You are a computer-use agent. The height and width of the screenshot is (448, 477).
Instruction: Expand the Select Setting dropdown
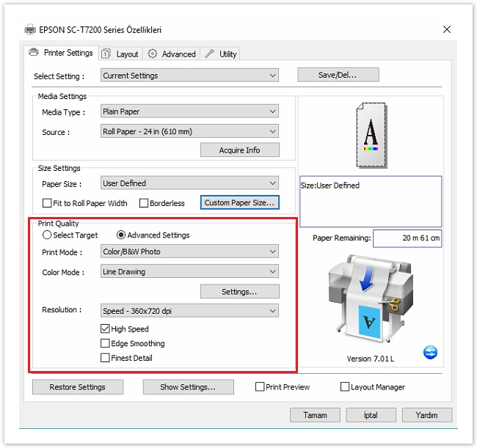pos(189,76)
